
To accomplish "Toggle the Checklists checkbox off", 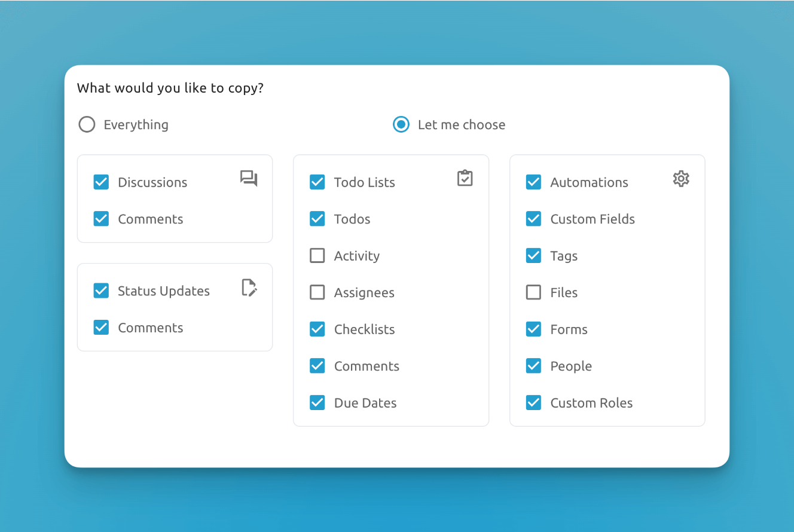I will [x=317, y=329].
